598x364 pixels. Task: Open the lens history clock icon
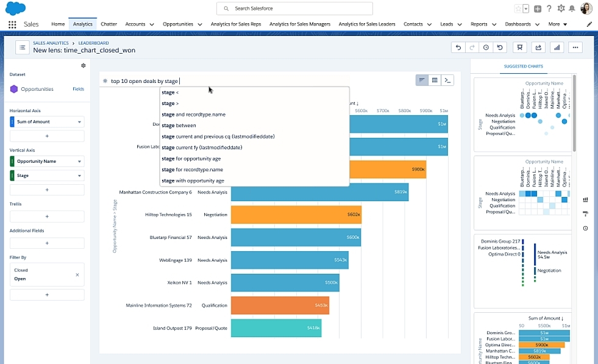pos(486,48)
